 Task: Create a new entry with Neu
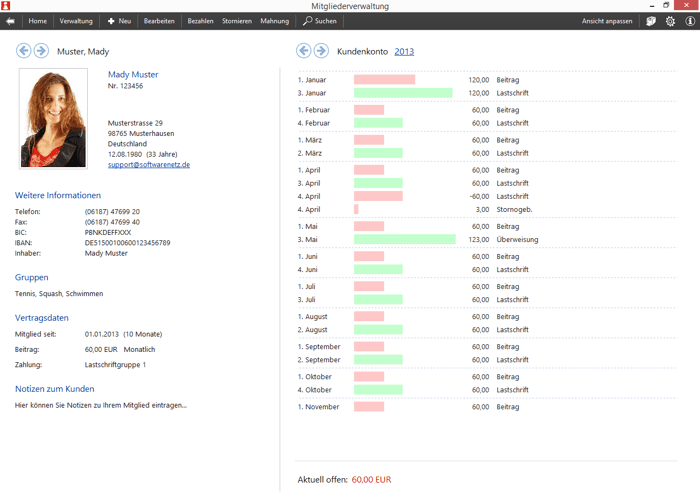pyautogui.click(x=119, y=21)
